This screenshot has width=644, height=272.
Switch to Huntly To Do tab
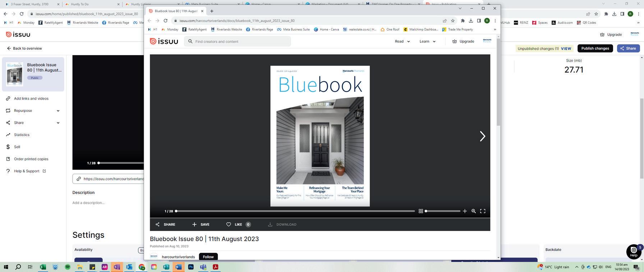(x=92, y=4)
